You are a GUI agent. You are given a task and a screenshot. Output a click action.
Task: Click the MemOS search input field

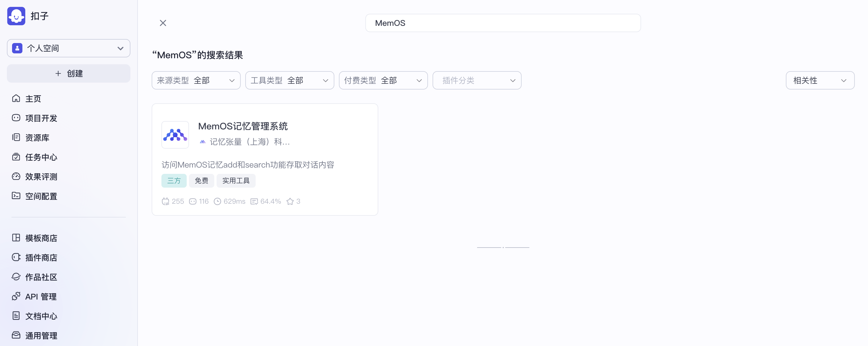pyautogui.click(x=503, y=23)
